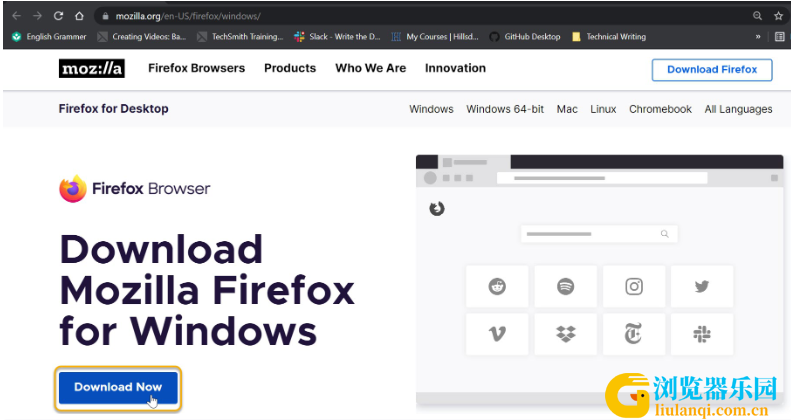Open the Firefox Browsers menu
The image size is (791, 420).
pos(196,68)
